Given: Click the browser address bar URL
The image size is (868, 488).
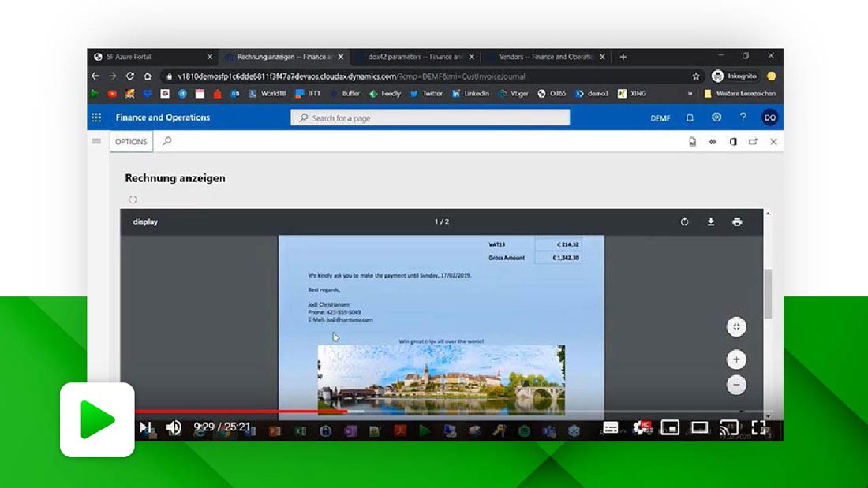Looking at the screenshot, I should [351, 76].
